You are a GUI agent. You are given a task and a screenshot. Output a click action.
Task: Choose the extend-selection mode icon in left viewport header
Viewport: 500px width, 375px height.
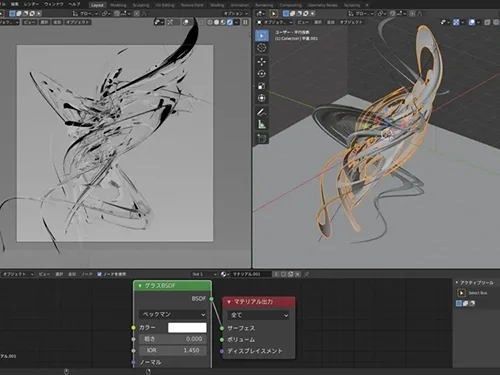[19, 14]
